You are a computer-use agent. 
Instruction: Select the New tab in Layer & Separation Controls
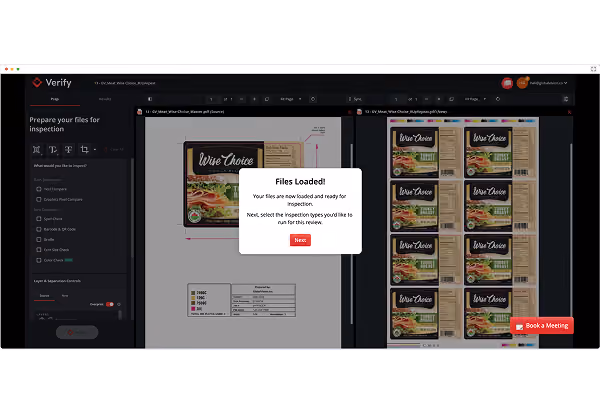pyautogui.click(x=65, y=296)
